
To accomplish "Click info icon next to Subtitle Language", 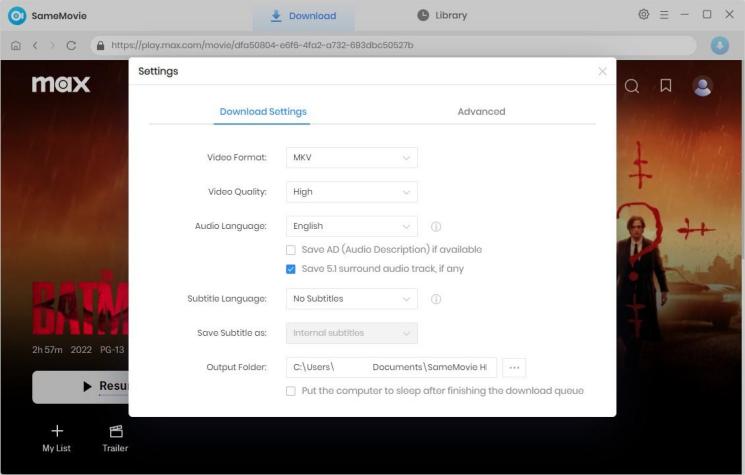I will pyautogui.click(x=436, y=299).
